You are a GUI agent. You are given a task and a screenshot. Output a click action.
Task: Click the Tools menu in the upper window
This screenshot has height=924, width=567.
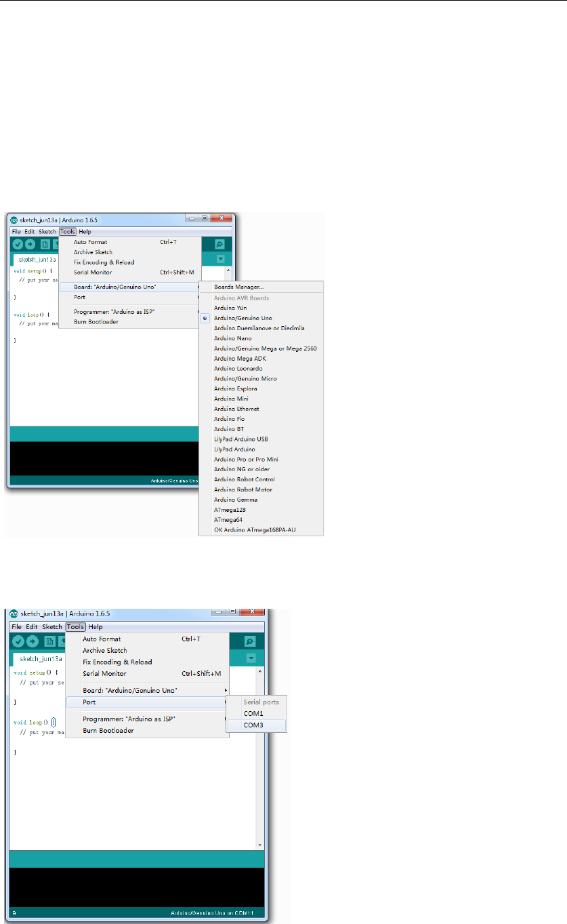point(68,232)
